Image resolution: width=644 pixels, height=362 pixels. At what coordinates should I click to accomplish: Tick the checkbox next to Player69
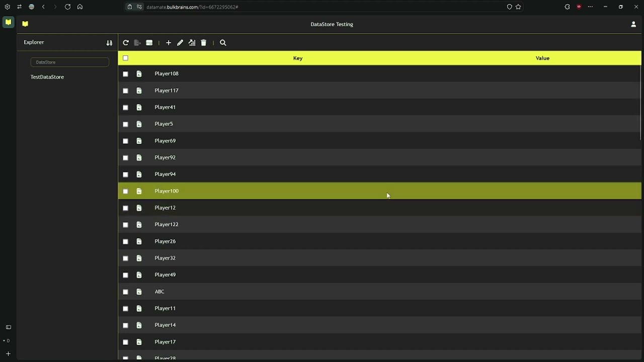125,141
